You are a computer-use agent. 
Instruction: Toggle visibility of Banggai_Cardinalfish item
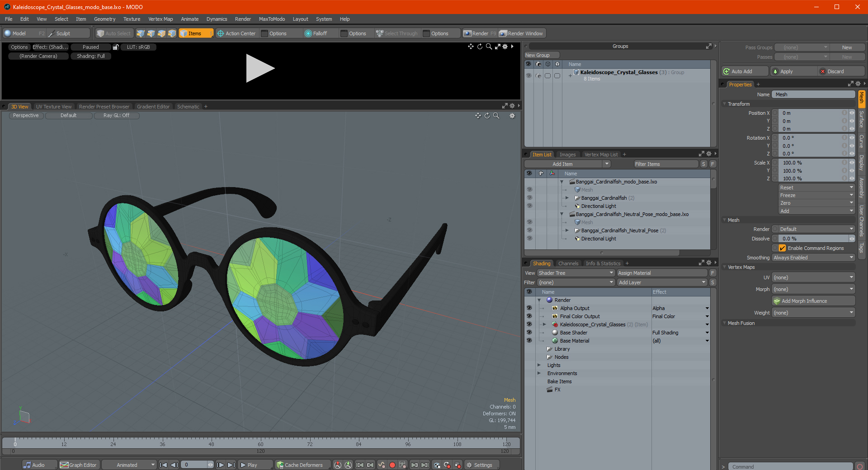529,198
